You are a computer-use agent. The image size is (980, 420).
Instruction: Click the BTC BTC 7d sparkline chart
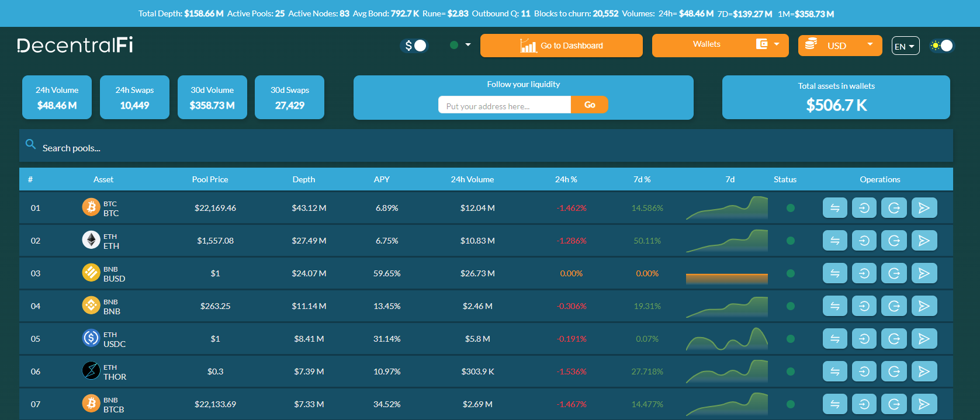pyautogui.click(x=727, y=208)
